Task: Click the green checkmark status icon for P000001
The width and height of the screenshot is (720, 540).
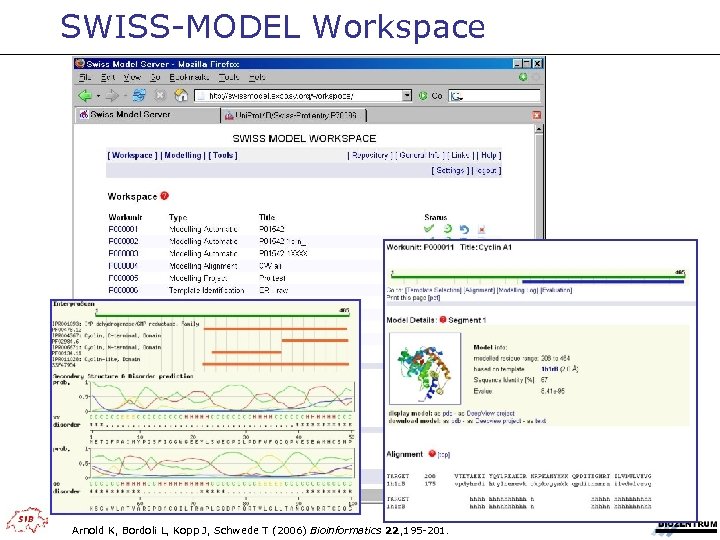Action: click(x=429, y=229)
